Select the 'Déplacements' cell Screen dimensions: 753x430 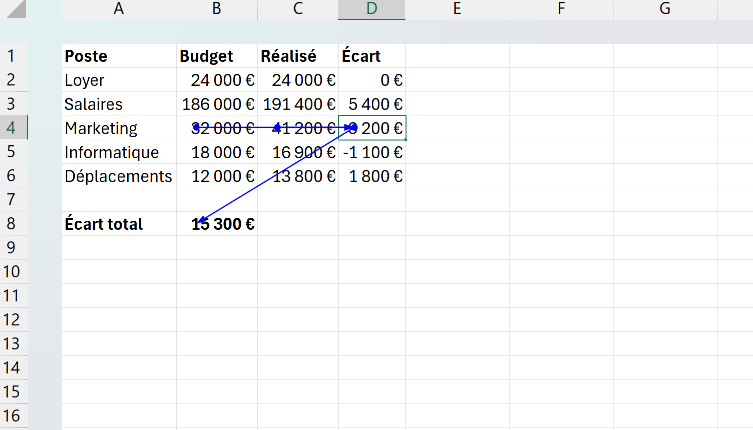tap(119, 176)
